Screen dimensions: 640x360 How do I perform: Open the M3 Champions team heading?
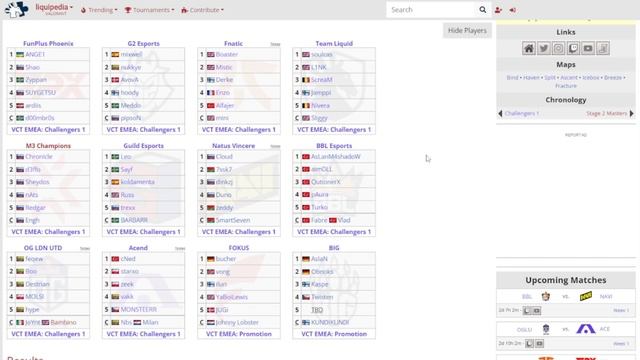(48, 146)
